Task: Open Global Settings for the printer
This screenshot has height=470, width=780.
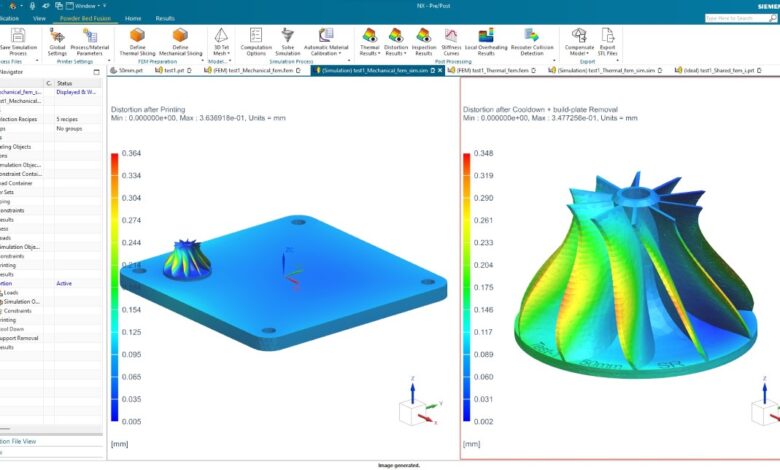Action: pos(57,36)
